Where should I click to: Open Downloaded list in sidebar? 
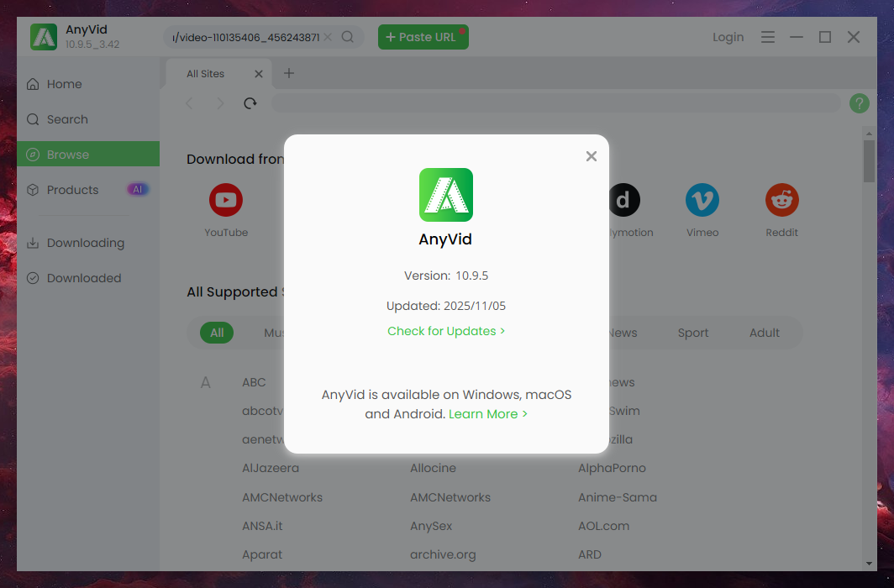coord(88,278)
